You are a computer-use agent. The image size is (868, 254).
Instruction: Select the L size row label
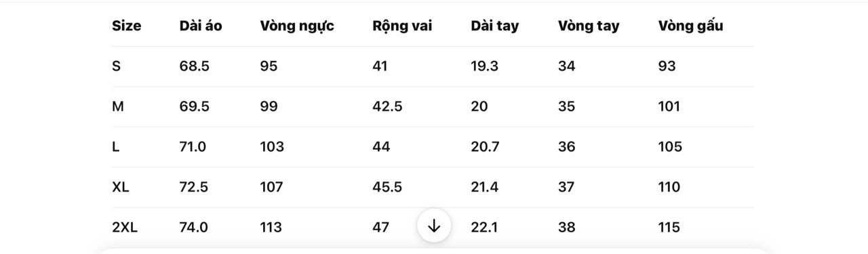coord(115,147)
